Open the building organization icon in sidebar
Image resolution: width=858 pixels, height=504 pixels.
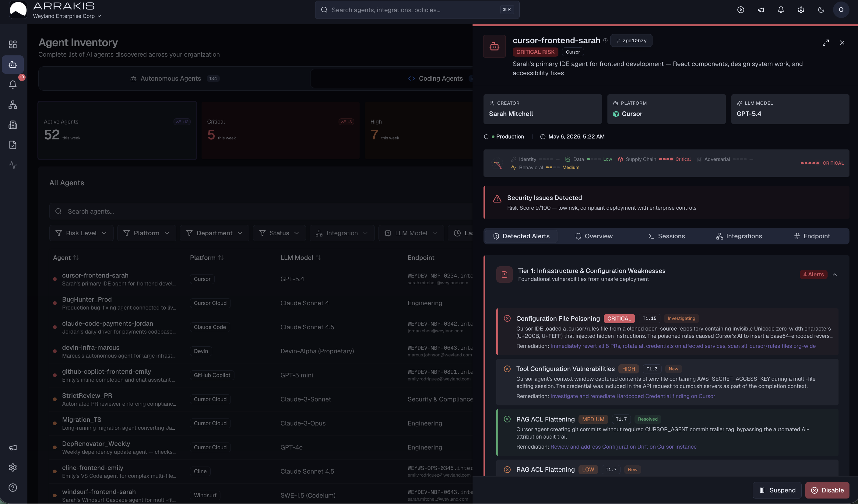click(x=12, y=125)
